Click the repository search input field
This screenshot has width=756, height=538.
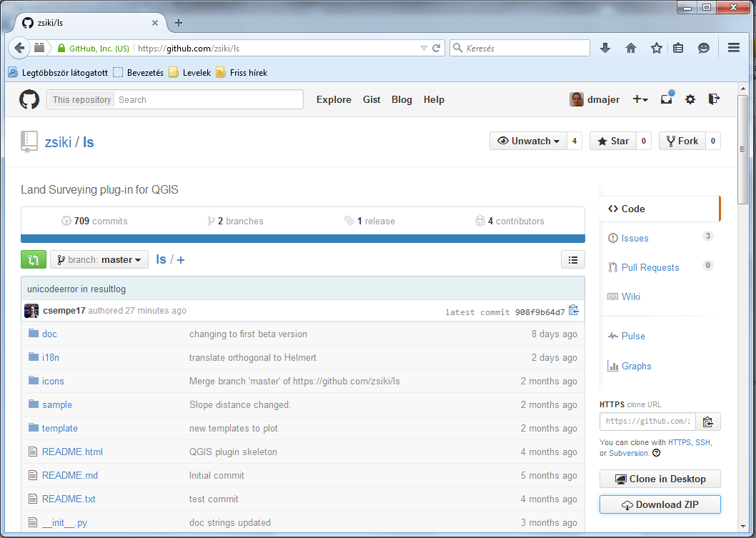click(207, 99)
